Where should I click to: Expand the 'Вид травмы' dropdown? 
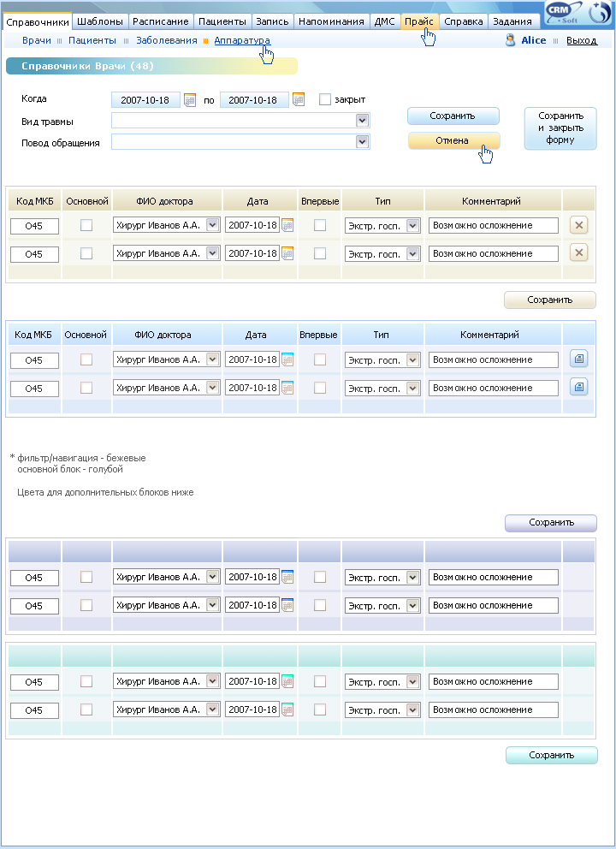click(362, 120)
